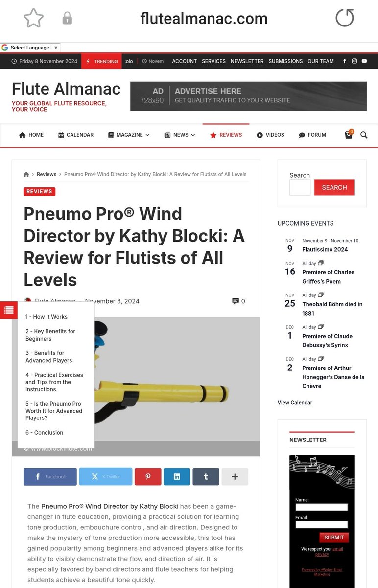Click the red Reviews category badge
Image resolution: width=378 pixels, height=588 pixels.
point(39,191)
